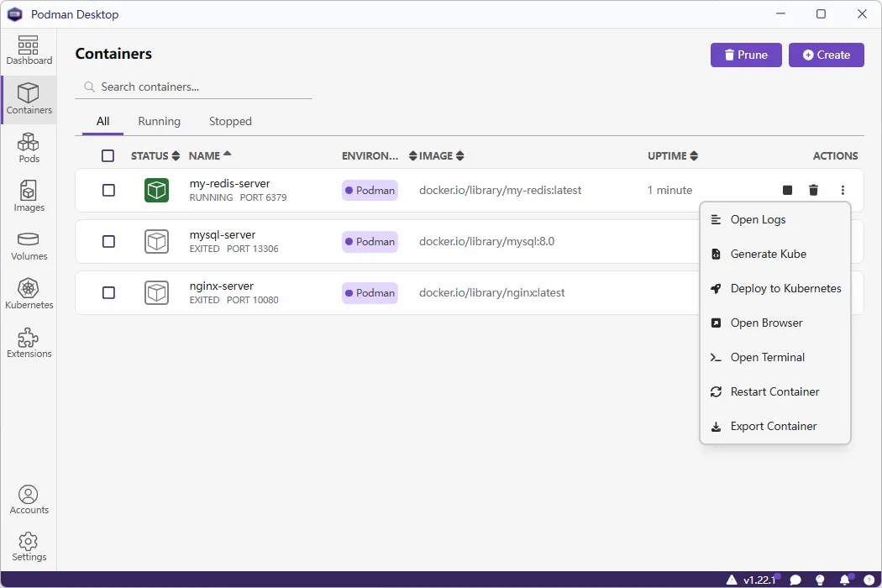Sort the list by Uptime
Image resolution: width=882 pixels, height=588 pixels.
[672, 155]
